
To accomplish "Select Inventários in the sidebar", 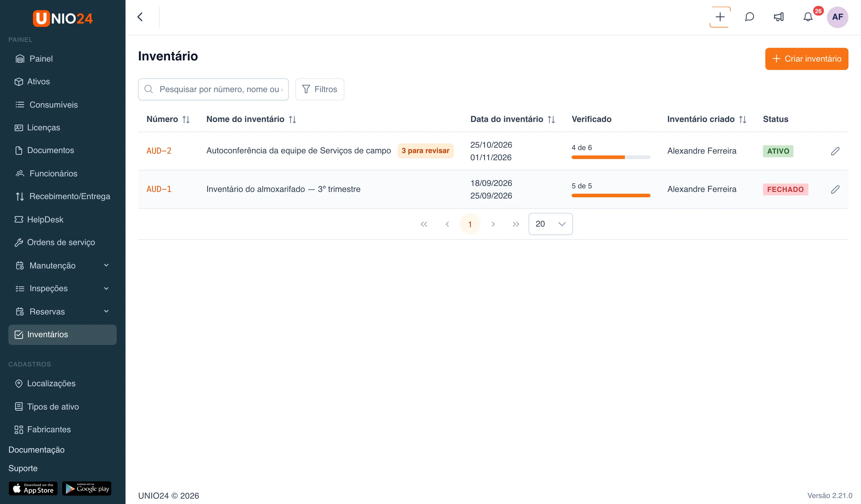I will tap(62, 335).
